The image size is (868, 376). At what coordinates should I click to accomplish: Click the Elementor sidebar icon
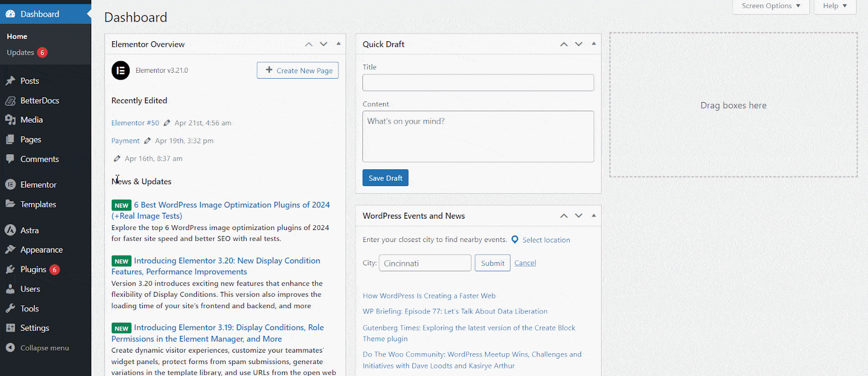coord(10,184)
